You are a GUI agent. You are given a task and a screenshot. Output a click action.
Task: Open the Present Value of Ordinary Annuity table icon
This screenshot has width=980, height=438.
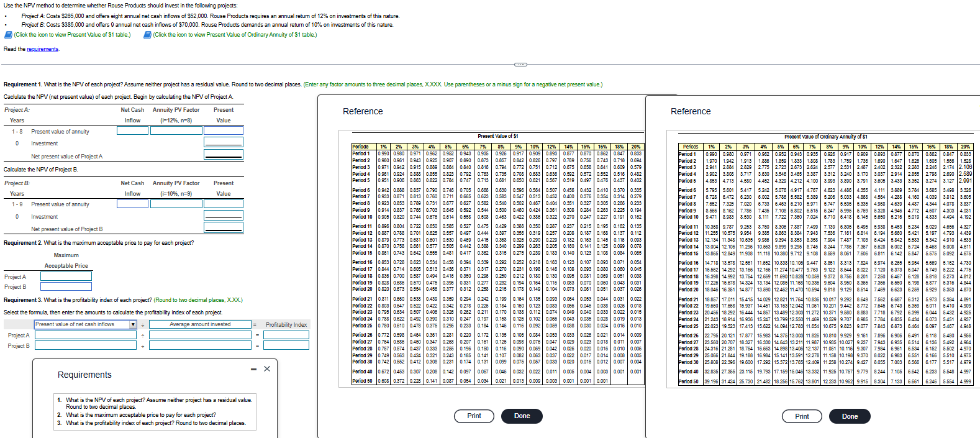click(147, 35)
